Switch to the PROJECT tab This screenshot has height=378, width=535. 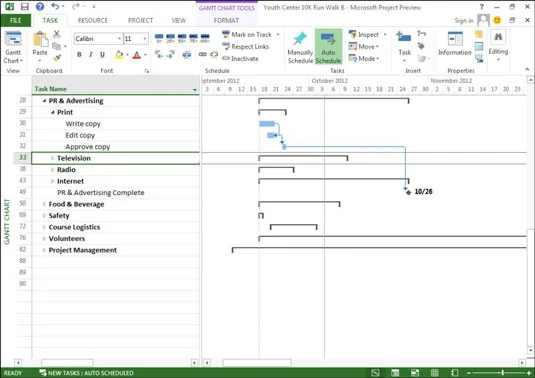click(x=140, y=20)
